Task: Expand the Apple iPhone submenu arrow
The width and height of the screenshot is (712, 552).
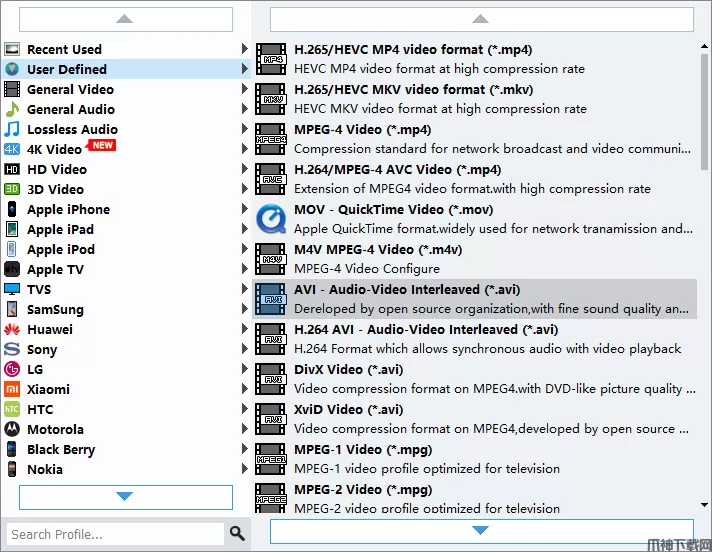Action: 245,209
